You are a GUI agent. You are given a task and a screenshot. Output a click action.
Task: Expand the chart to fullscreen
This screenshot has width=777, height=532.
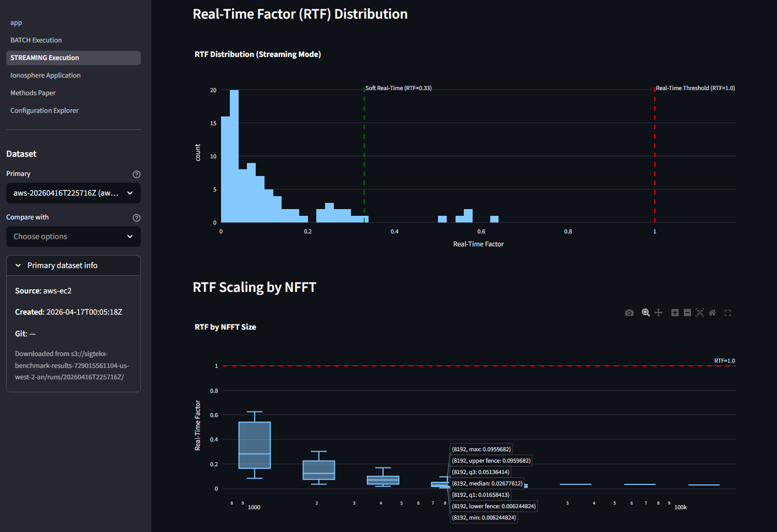728,313
